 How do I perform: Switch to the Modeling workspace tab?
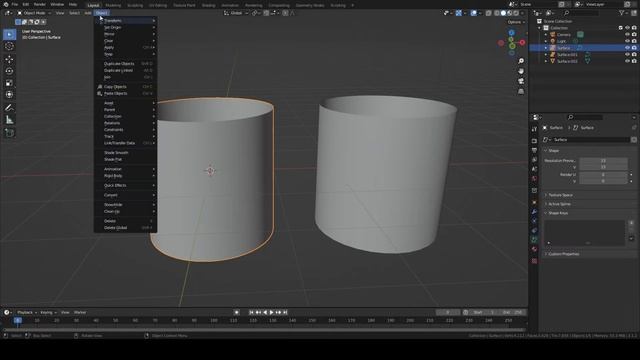coord(113,5)
